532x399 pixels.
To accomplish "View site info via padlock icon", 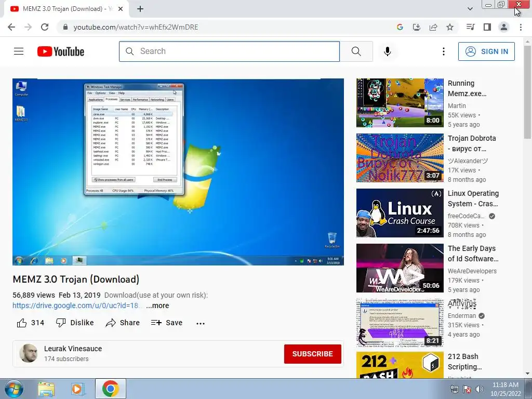I will [65, 27].
